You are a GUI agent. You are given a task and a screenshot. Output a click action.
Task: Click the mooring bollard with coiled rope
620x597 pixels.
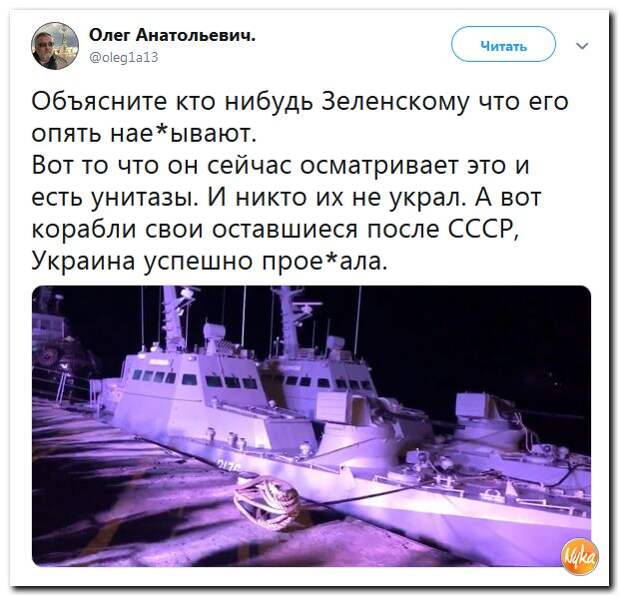tap(266, 502)
